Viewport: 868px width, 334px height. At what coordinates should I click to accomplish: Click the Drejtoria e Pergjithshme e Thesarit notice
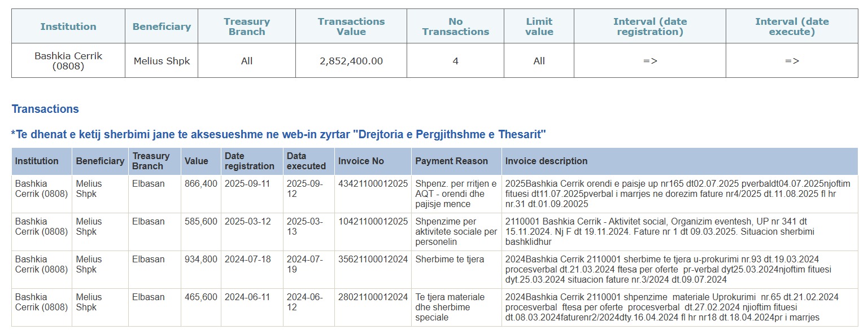click(278, 134)
